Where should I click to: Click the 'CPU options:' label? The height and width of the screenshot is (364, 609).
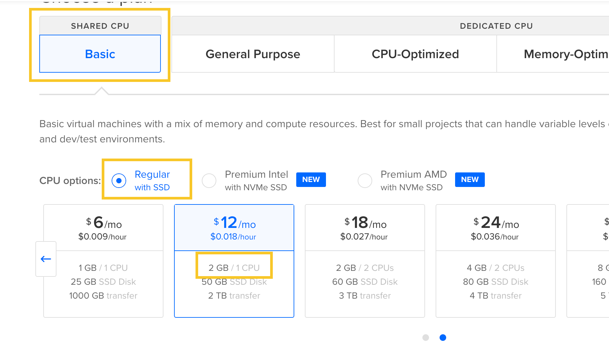70,181
